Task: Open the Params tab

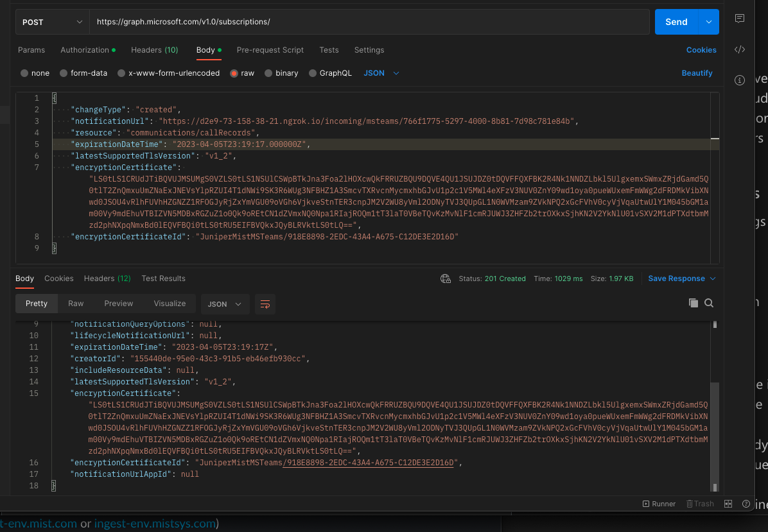Action: [x=31, y=50]
